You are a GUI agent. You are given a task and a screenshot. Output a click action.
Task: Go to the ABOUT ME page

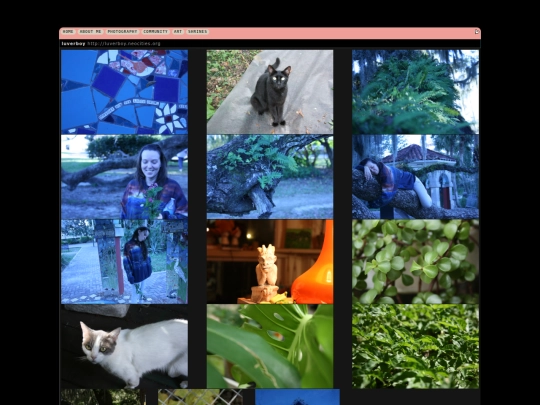pyautogui.click(x=90, y=31)
